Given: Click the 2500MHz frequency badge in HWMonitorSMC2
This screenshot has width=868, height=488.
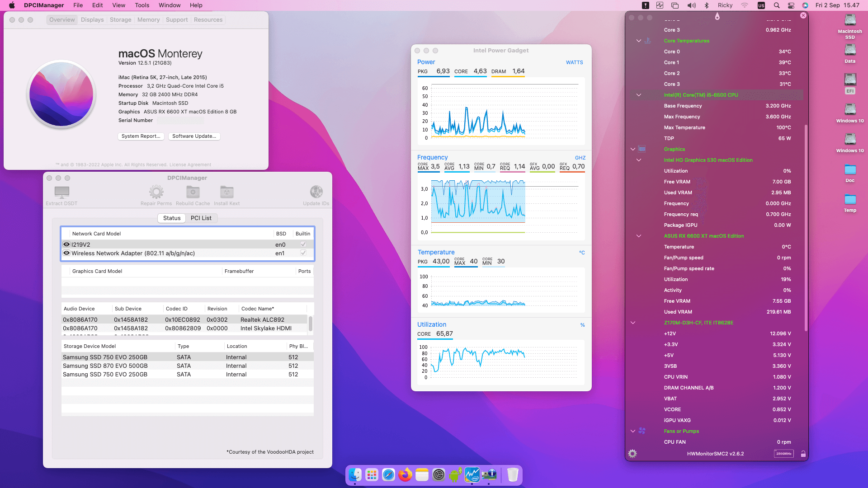Looking at the screenshot, I should pos(783,453).
